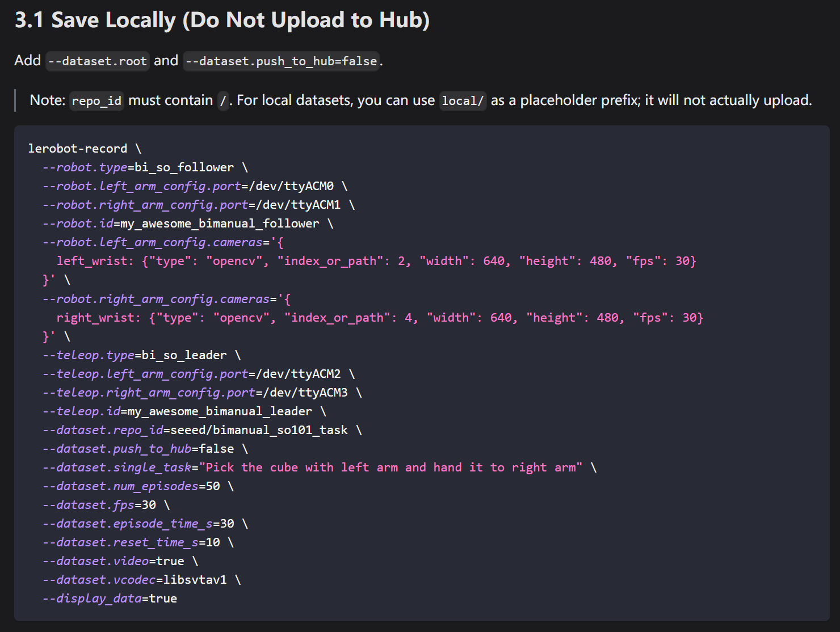Click the inline code "repo_id" in the note
Viewport: 840px width, 632px height.
[x=96, y=100]
